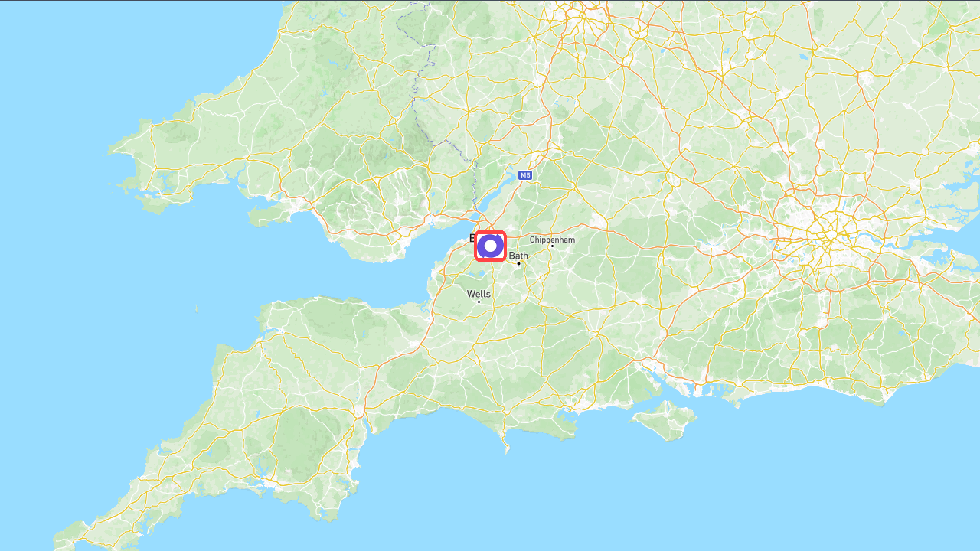Image resolution: width=980 pixels, height=551 pixels.
Task: Select the black dot marking Bath
Action: (518, 263)
